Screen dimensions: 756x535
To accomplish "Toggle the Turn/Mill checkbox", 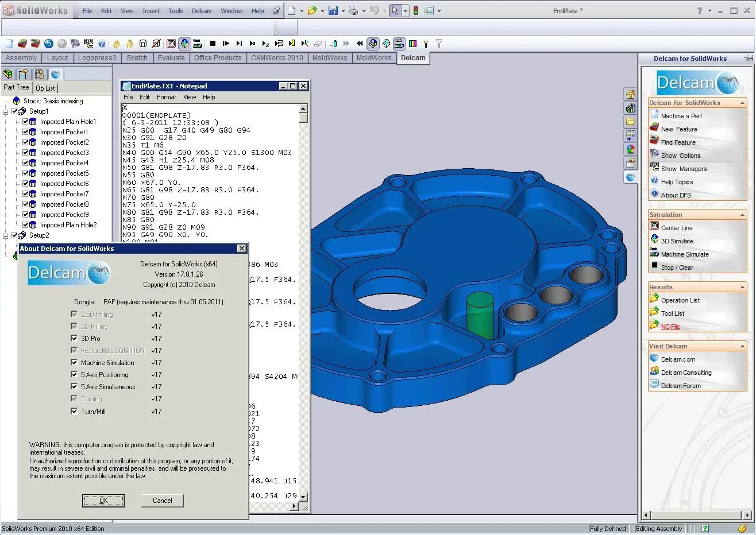I will (74, 411).
